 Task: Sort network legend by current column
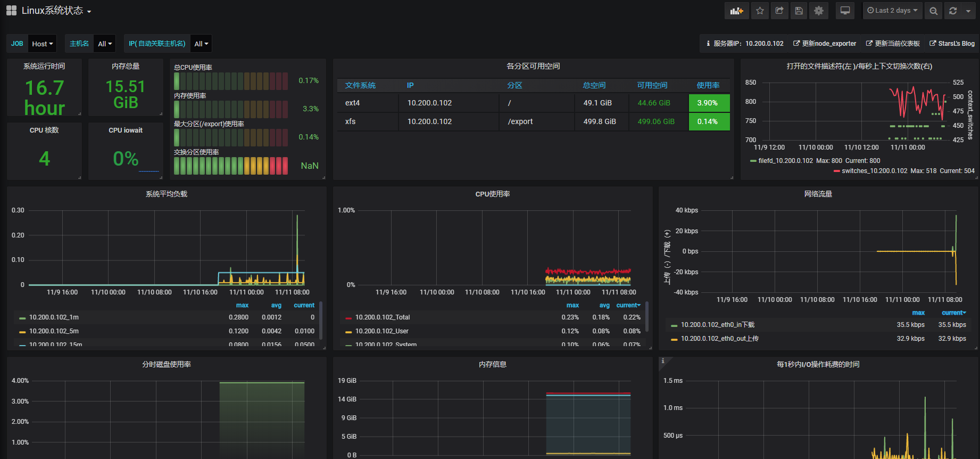(x=953, y=313)
